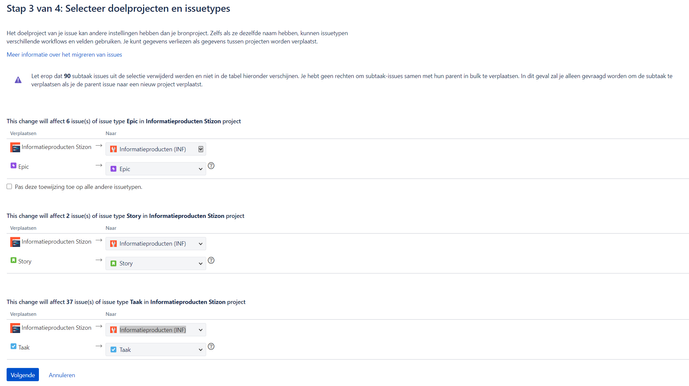Click the Informatieproducten Stizon project icon in Taak section
The width and height of the screenshot is (689, 386).
coord(15,328)
